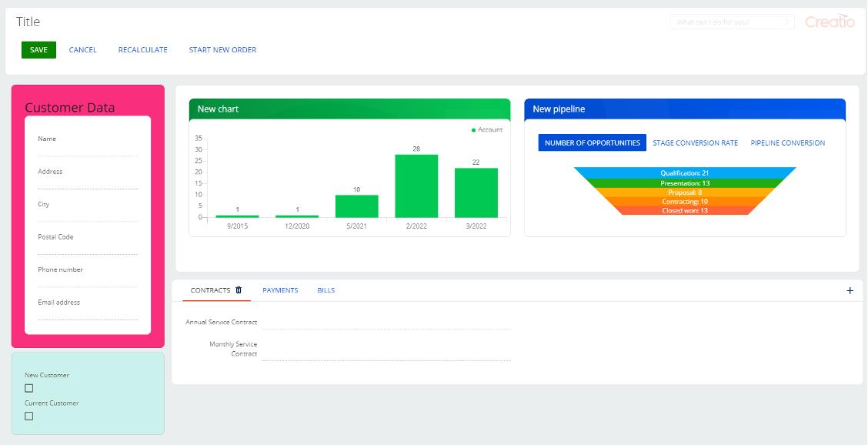868x445 pixels.
Task: Click the SAVE button
Action: (38, 49)
